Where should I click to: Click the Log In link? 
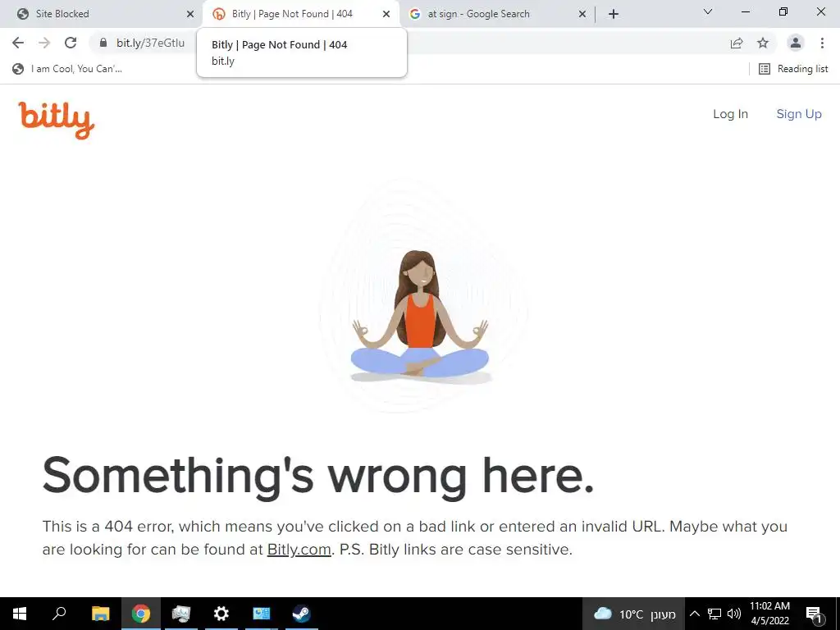click(x=730, y=114)
